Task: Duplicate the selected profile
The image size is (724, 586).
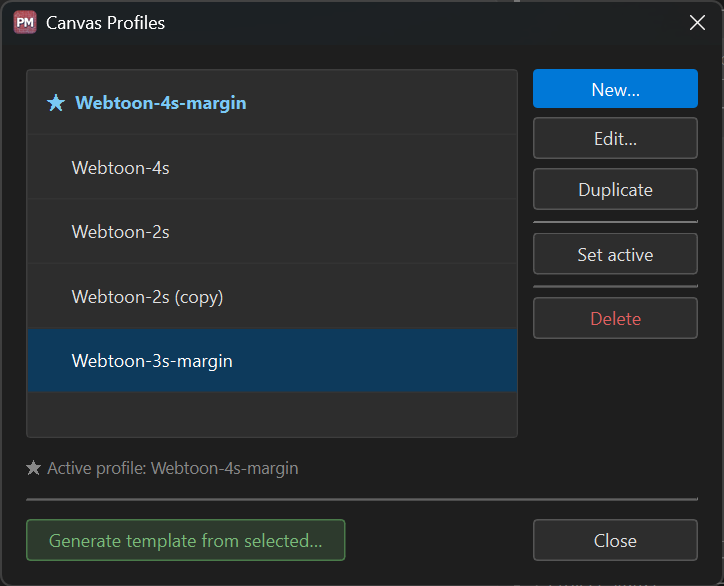Action: [x=615, y=189]
